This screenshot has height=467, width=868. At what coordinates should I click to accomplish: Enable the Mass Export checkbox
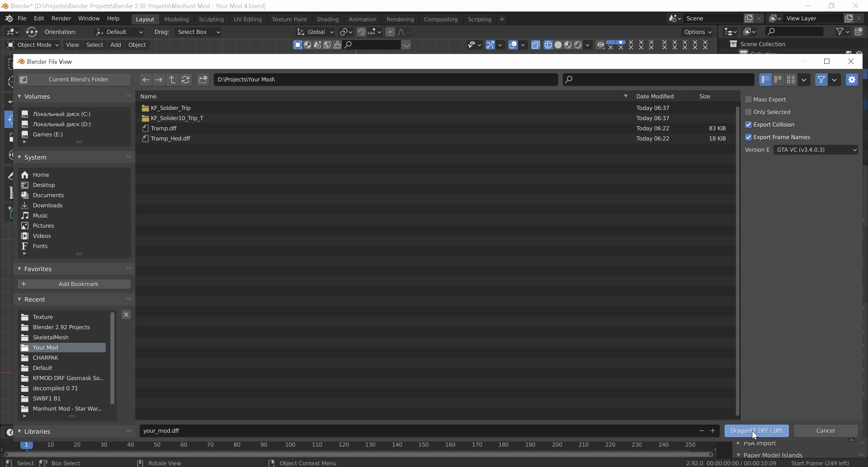748,99
